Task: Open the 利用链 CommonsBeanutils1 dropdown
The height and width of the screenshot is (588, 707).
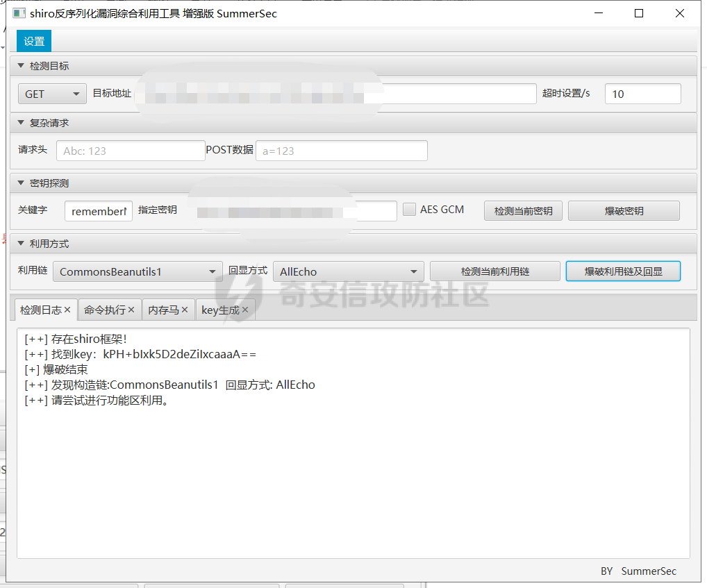Action: coord(138,271)
